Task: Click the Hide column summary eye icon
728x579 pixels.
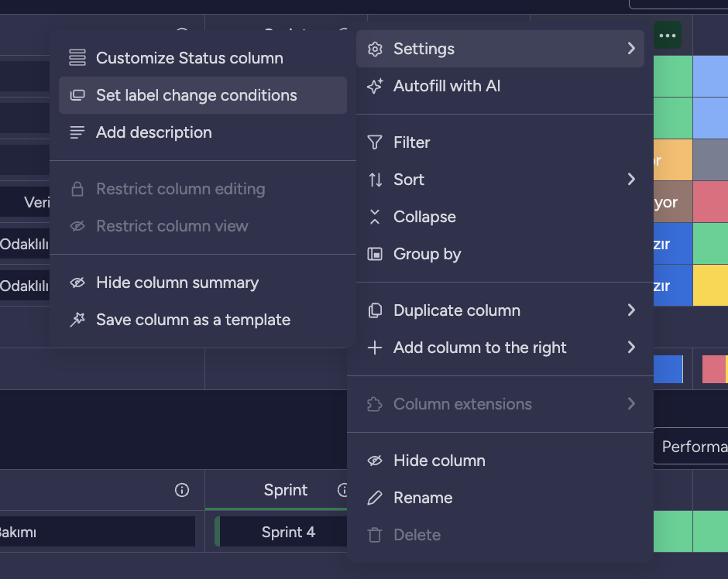Action: 77,283
